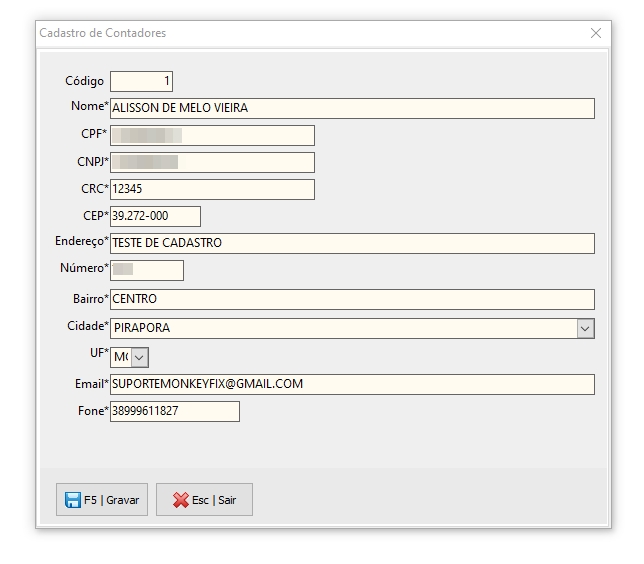Click the Bairro field showing CENTRO
This screenshot has height=564, width=644.
pyautogui.click(x=352, y=299)
